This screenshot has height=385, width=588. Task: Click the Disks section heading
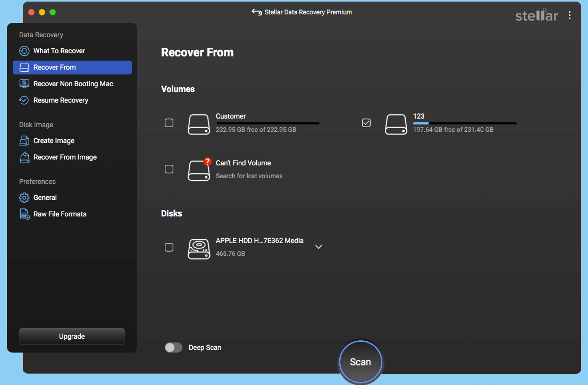click(171, 214)
